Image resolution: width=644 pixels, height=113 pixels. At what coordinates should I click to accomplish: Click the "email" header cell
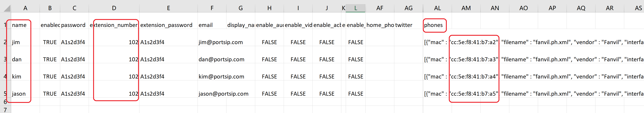tap(205, 25)
